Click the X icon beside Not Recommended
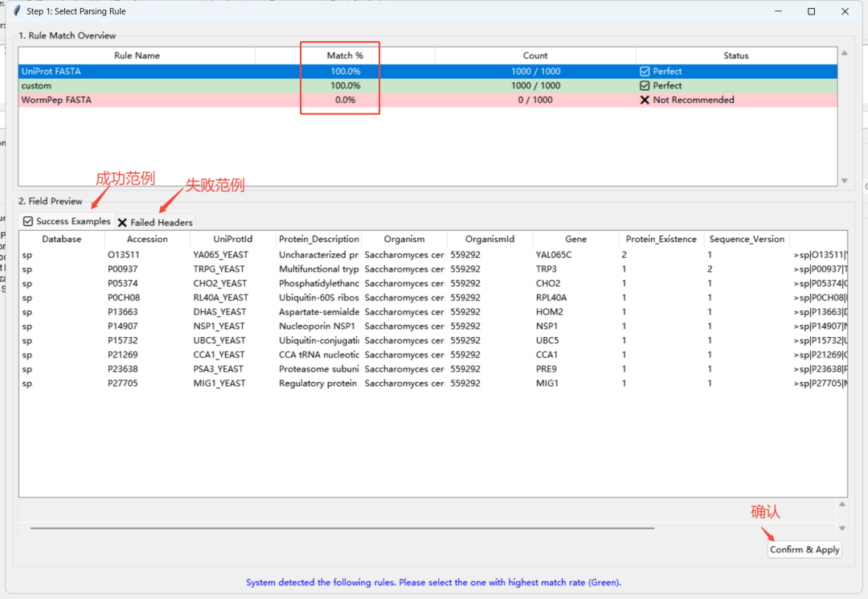Image resolution: width=868 pixels, height=599 pixels. (645, 101)
